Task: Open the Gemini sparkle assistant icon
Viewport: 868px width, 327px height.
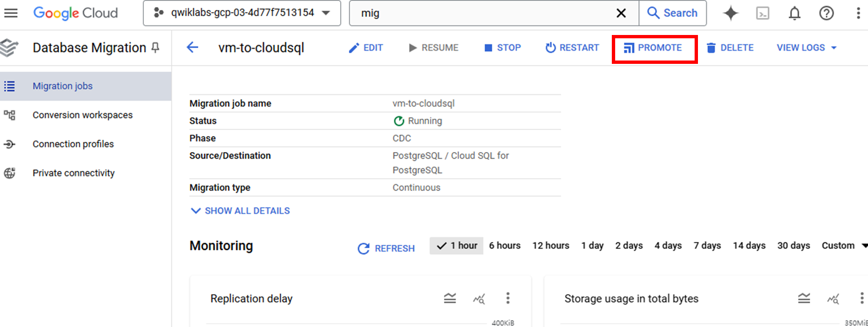Action: (x=731, y=13)
